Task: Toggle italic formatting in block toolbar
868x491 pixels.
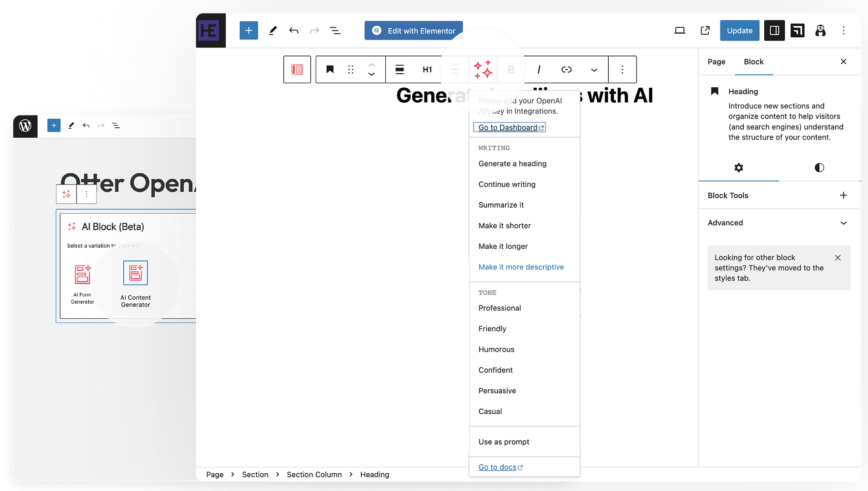Action: (539, 70)
